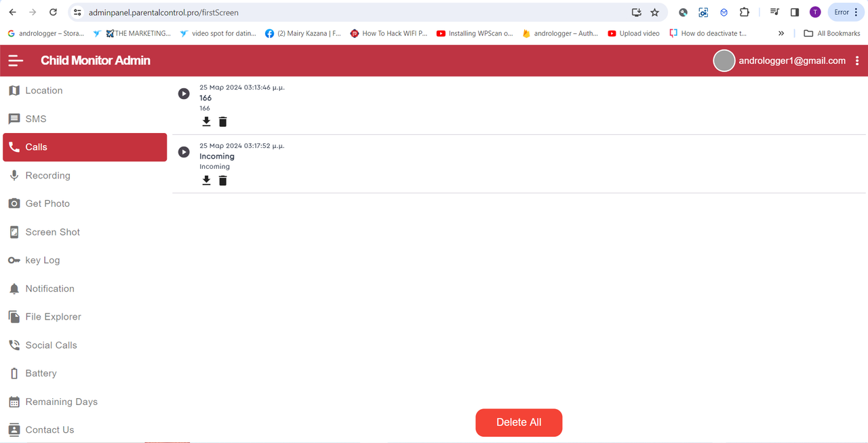The width and height of the screenshot is (868, 443).
Task: Open site information icon in address bar
Action: click(x=77, y=12)
